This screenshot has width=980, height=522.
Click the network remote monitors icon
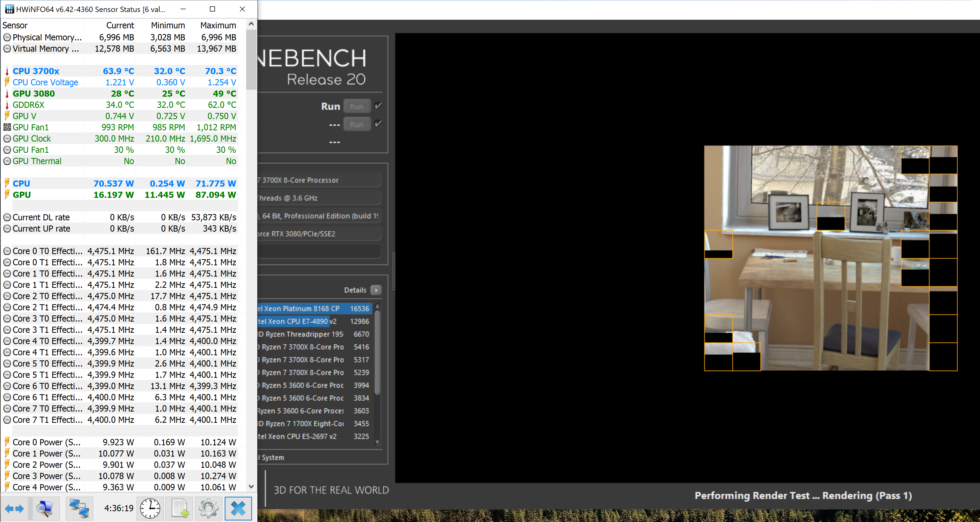(x=79, y=508)
